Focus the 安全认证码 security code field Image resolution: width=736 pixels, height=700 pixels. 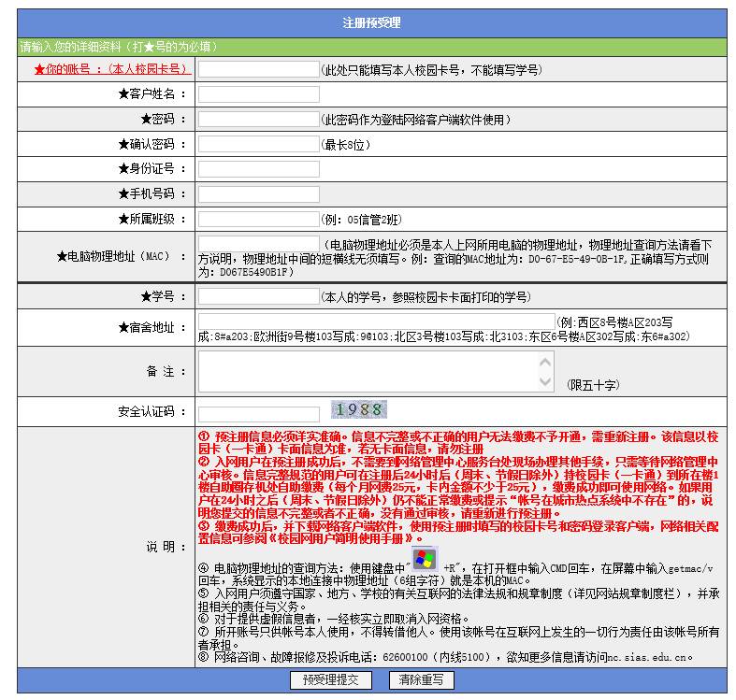pyautogui.click(x=258, y=413)
